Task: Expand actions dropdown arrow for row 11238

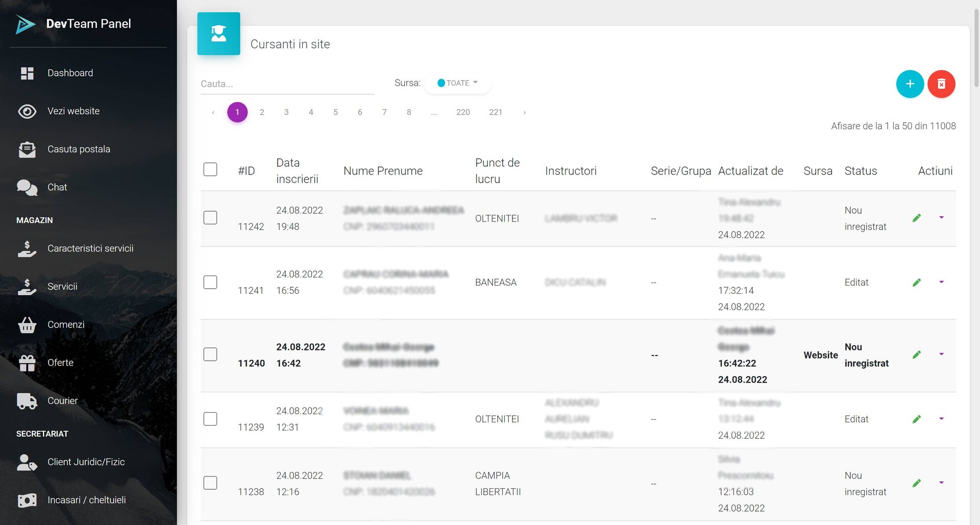Action: 941,483
